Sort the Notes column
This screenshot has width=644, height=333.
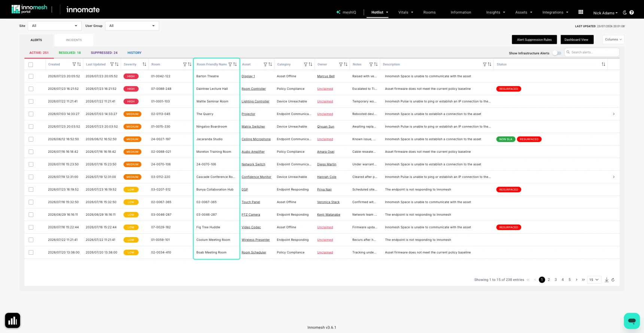click(x=376, y=64)
